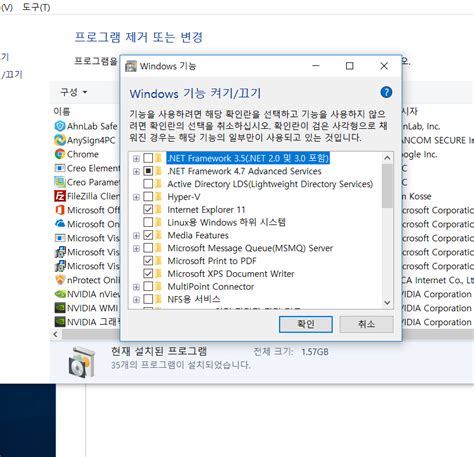Click 취소 button in Windows 기능
The image size is (474, 457).
366,324
